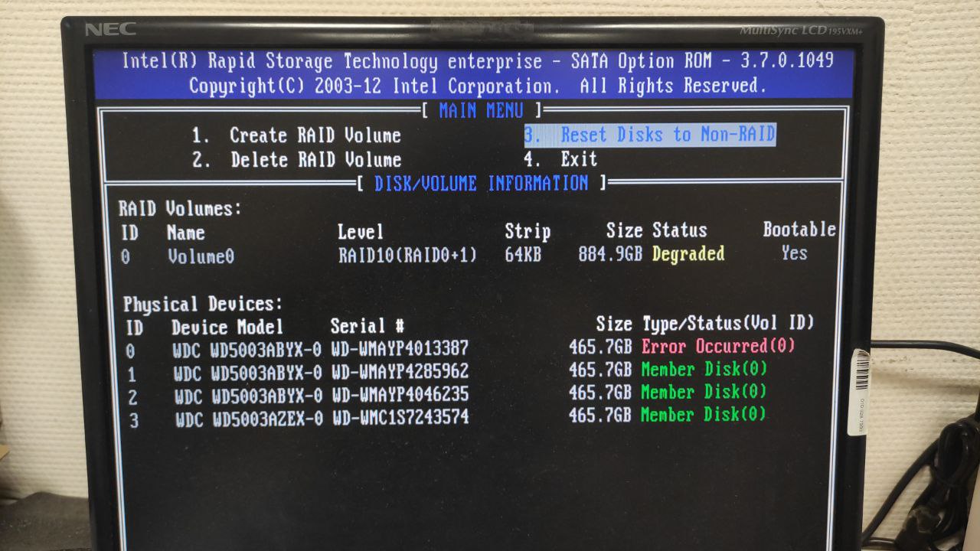Click the Volume0 name entry
The width and height of the screenshot is (980, 551).
tap(201, 256)
